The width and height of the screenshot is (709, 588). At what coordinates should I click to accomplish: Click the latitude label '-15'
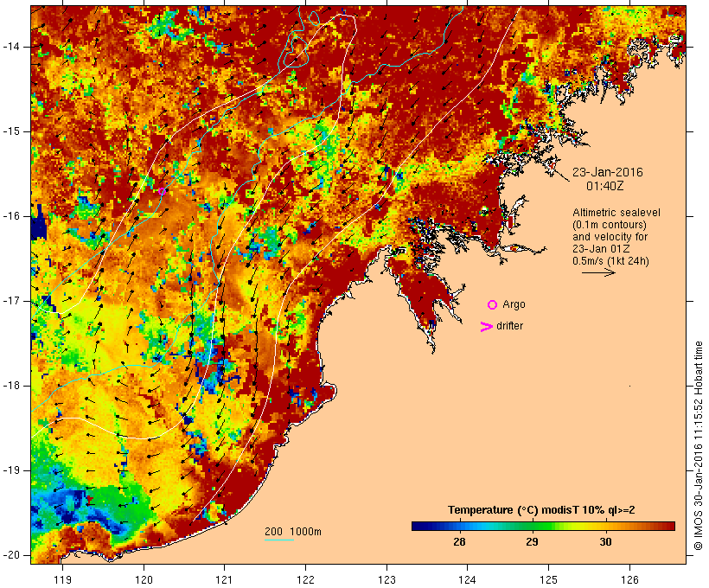point(11,131)
